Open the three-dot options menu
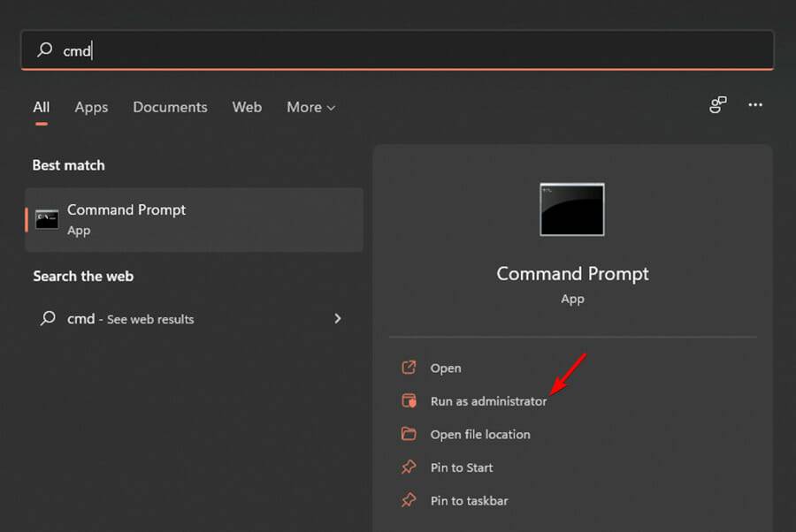 tap(755, 105)
